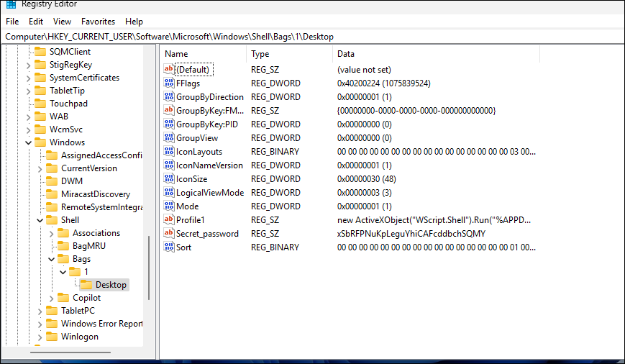The image size is (625, 364).
Task: Click the Registry Editor app icon in title bar
Action: pos(11,4)
